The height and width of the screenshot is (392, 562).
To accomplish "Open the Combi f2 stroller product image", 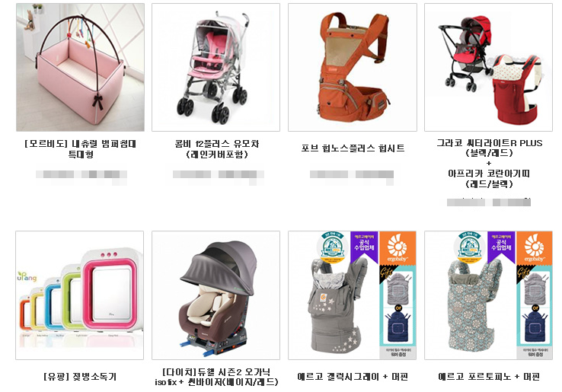I will [x=216, y=68].
